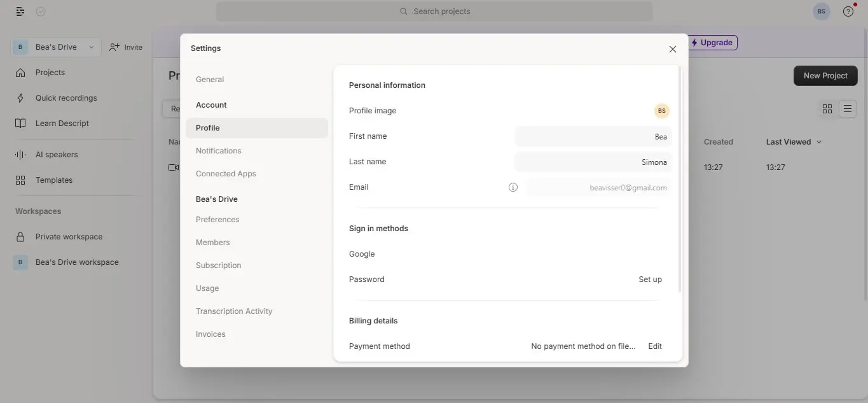Open Usage settings tab
868x403 pixels.
point(207,288)
